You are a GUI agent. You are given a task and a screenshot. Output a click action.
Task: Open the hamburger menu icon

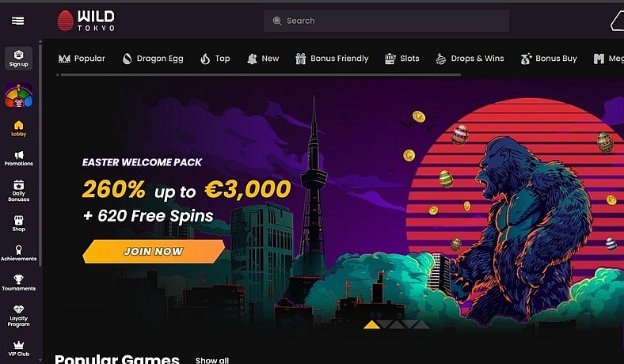coord(18,21)
